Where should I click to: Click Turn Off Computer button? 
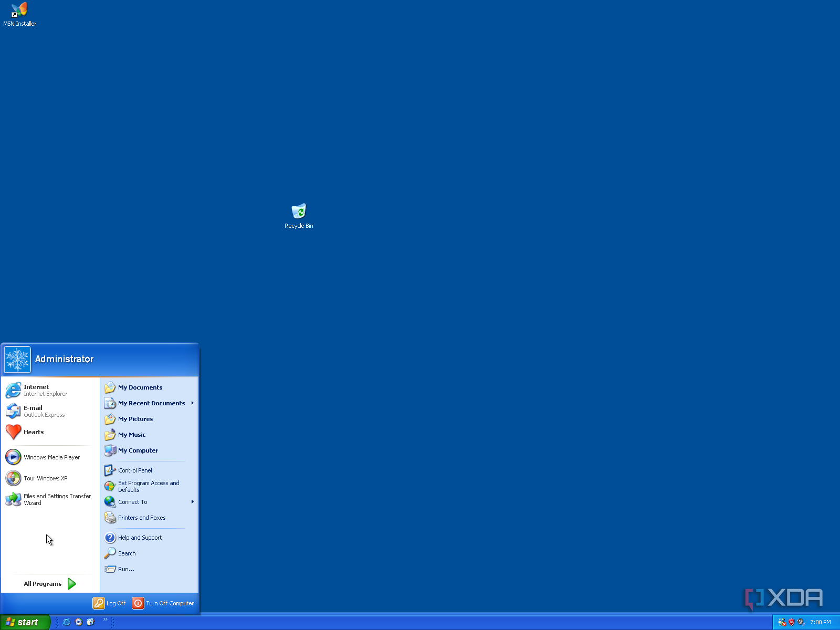coord(163,603)
